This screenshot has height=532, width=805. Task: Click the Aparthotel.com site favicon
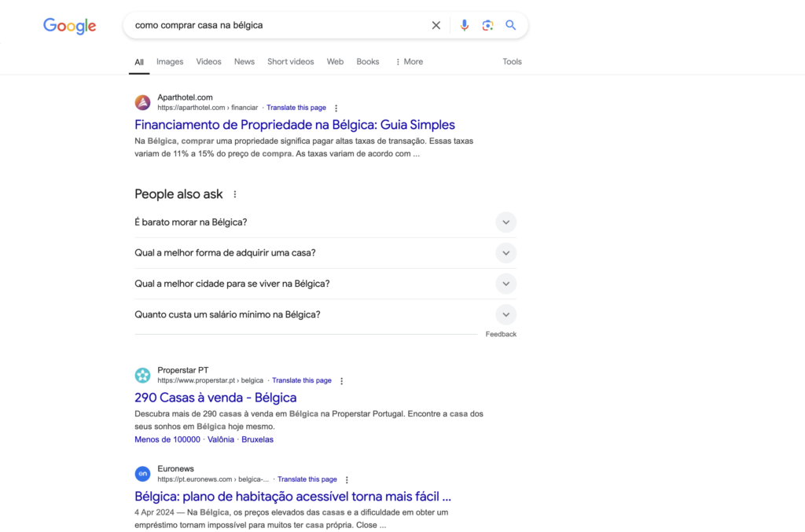tap(143, 102)
